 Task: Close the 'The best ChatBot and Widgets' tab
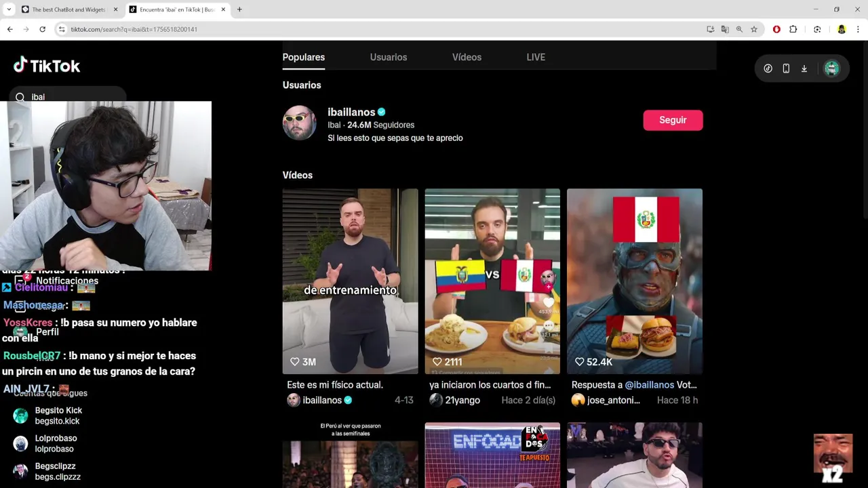click(115, 9)
